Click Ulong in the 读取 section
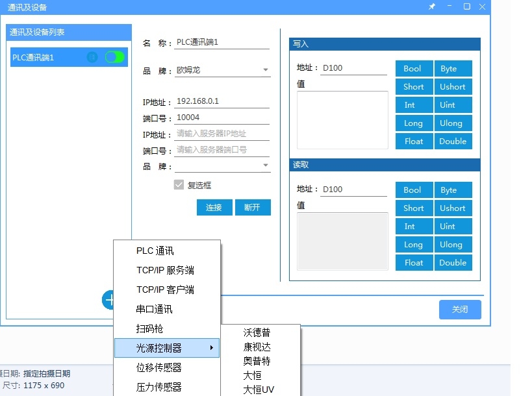The width and height of the screenshot is (532, 396). click(x=453, y=245)
